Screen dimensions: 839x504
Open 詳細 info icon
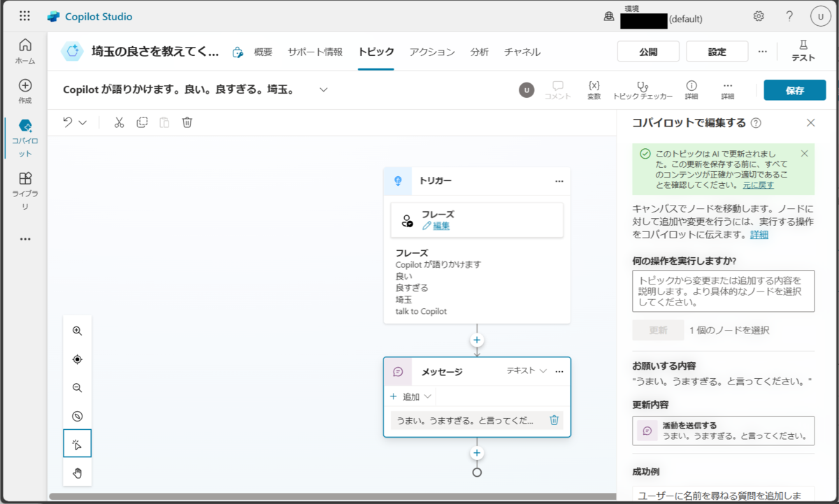[x=691, y=90]
